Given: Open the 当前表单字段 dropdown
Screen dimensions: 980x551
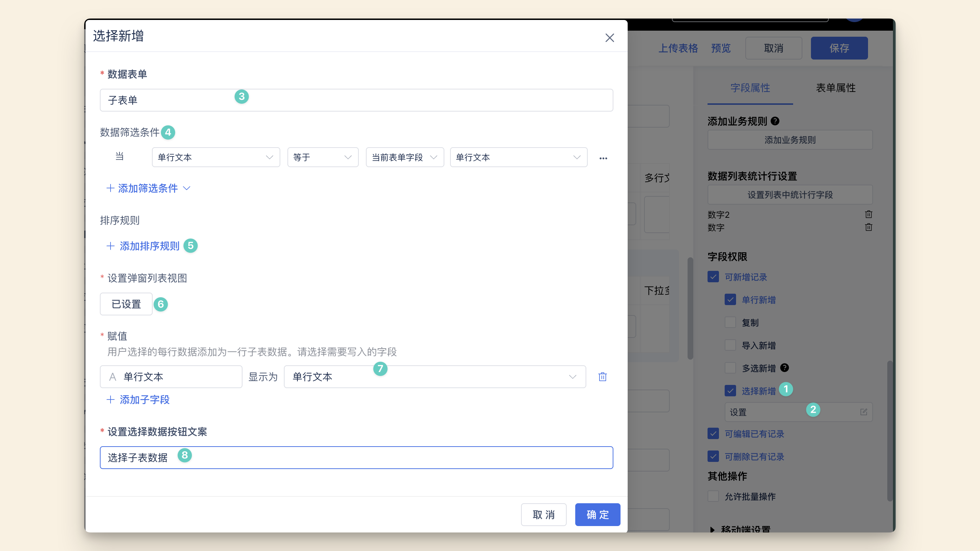Looking at the screenshot, I should tap(404, 157).
